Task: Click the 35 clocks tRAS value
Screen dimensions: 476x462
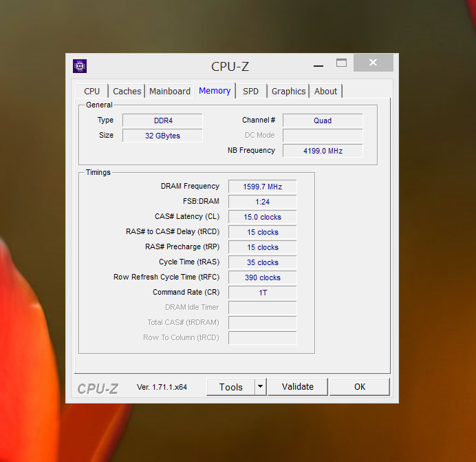Action: (263, 262)
